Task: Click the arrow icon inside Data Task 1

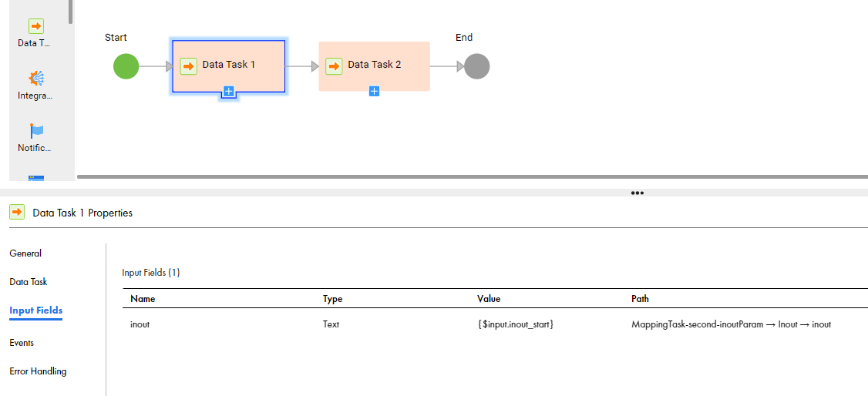Action: click(188, 66)
